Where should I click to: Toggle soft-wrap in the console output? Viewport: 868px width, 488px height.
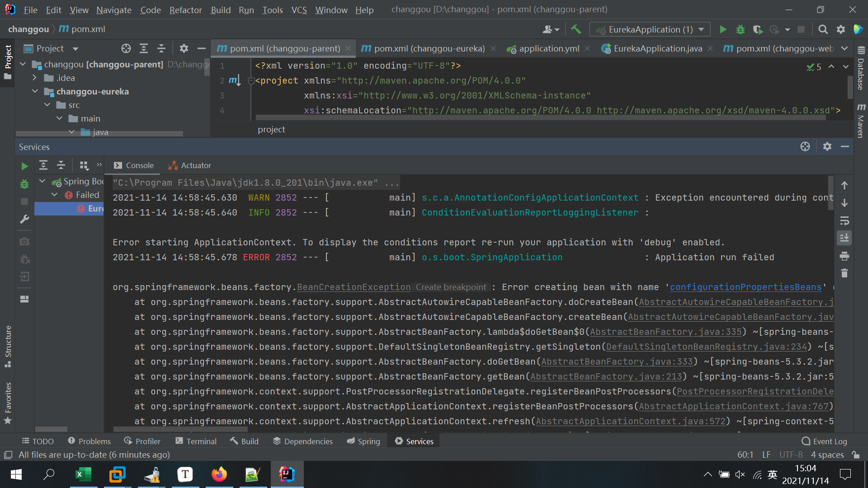pyautogui.click(x=844, y=221)
